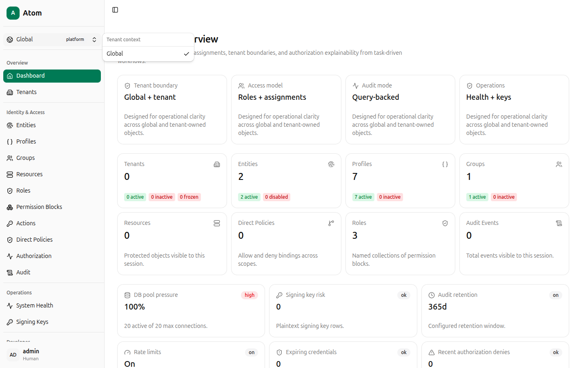The width and height of the screenshot is (588, 368).
Task: Click the 'on' badge for Audit retention
Action: [x=556, y=295]
